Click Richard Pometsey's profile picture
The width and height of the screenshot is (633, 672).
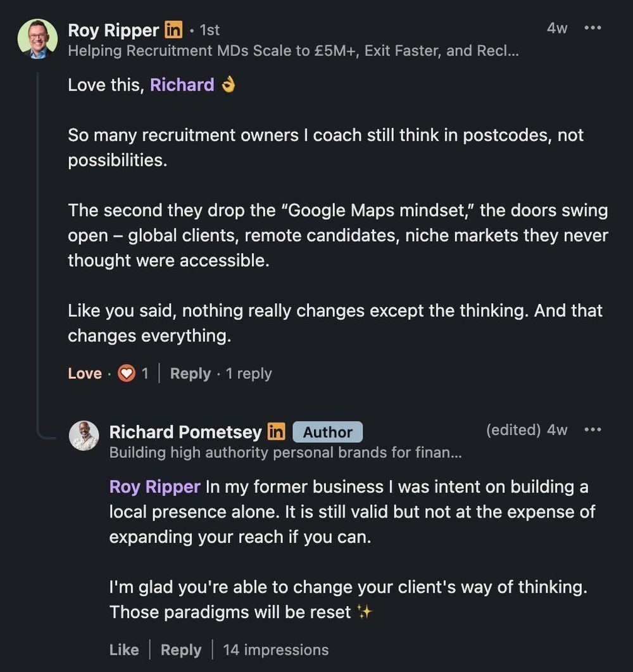pyautogui.click(x=84, y=436)
